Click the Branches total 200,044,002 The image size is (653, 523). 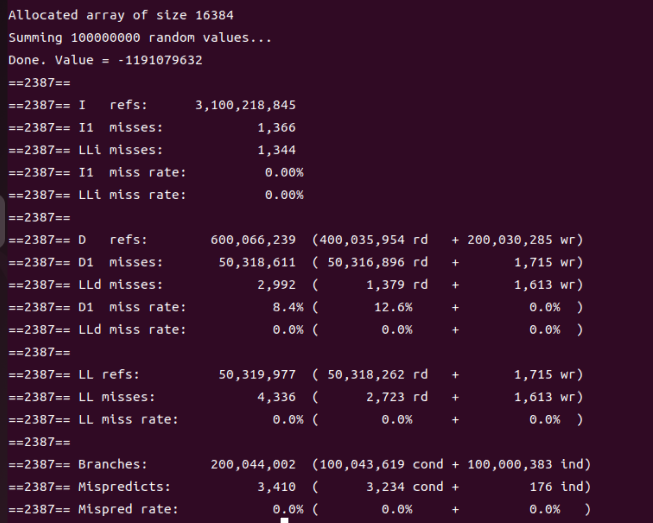253,465
